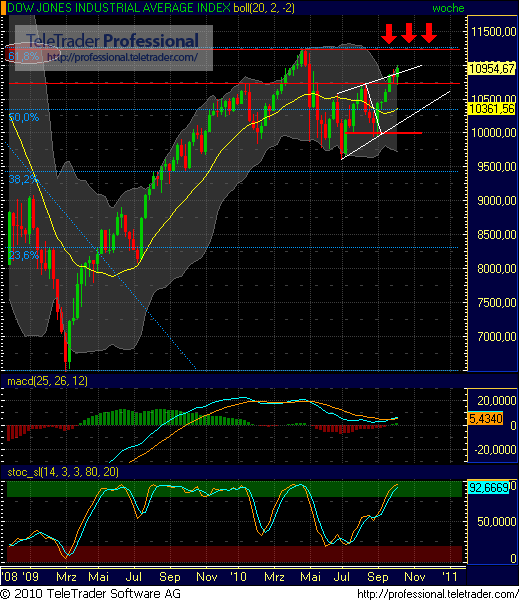This screenshot has height=603, width=519.
Task: Select the 50,0% Fibonacci level label
Action: [x=23, y=117]
